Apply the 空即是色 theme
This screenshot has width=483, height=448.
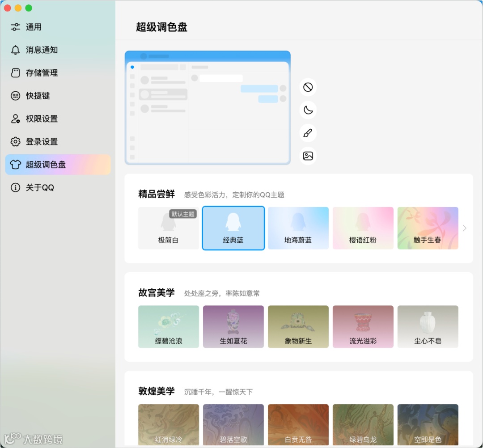coord(428,425)
